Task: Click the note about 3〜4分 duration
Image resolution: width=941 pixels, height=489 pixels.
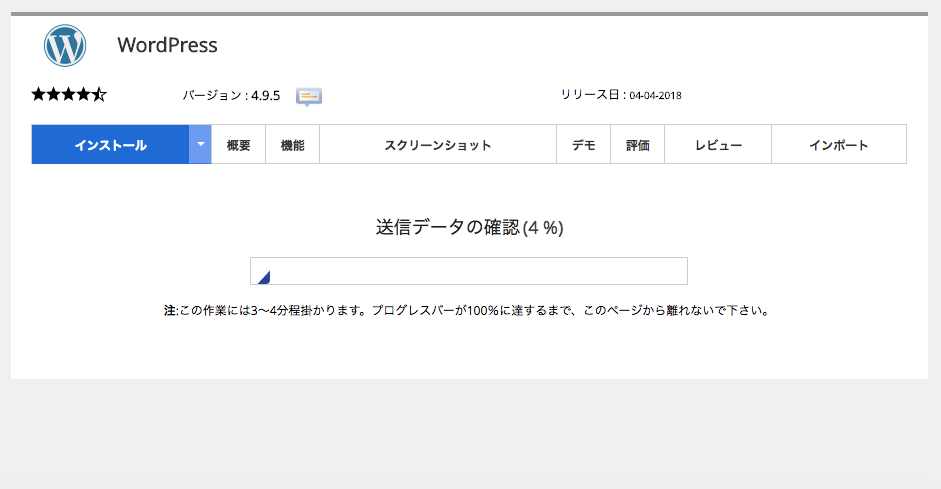Action: coord(467,310)
